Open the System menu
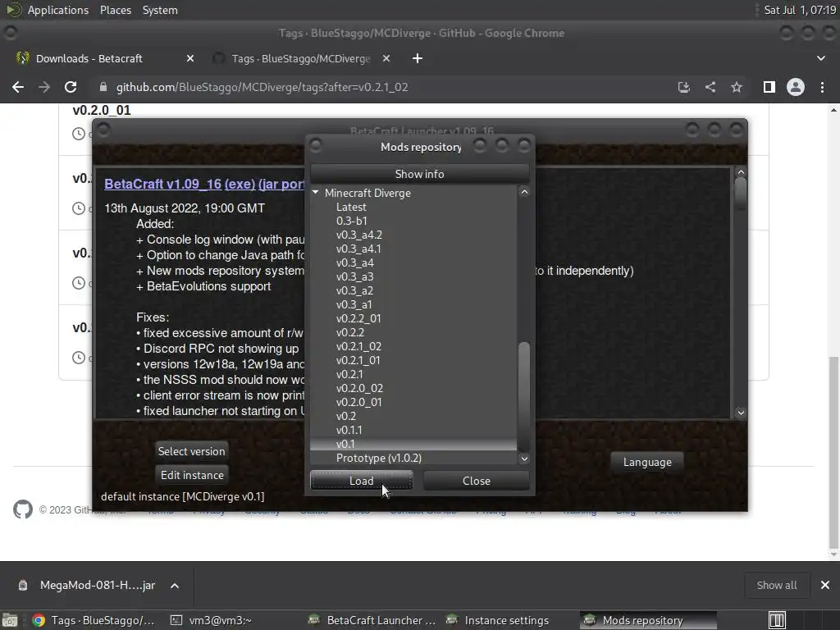Screen dimensions: 840x630 (x=160, y=10)
